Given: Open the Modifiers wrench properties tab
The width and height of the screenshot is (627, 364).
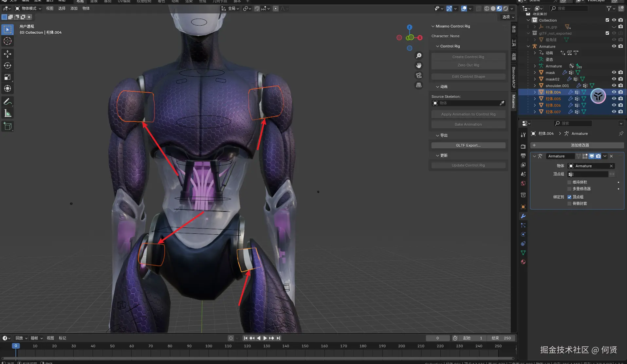Looking at the screenshot, I should pyautogui.click(x=523, y=216).
